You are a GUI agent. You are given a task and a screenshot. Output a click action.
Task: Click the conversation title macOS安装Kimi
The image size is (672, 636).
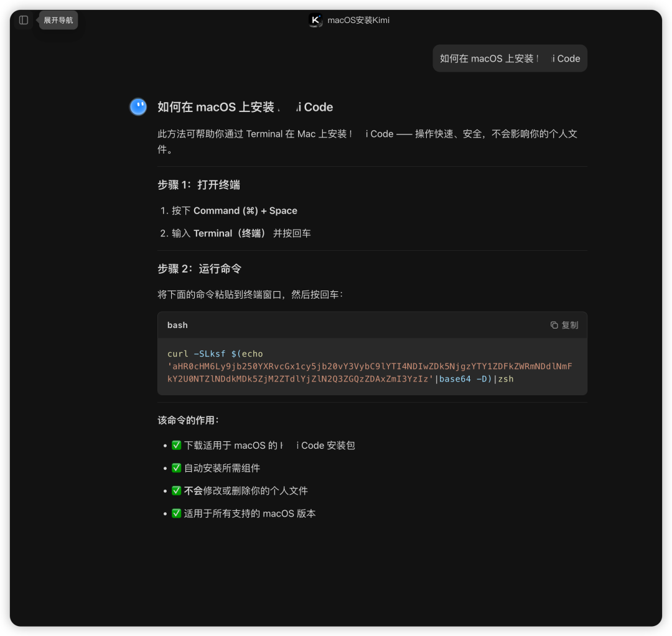(358, 20)
